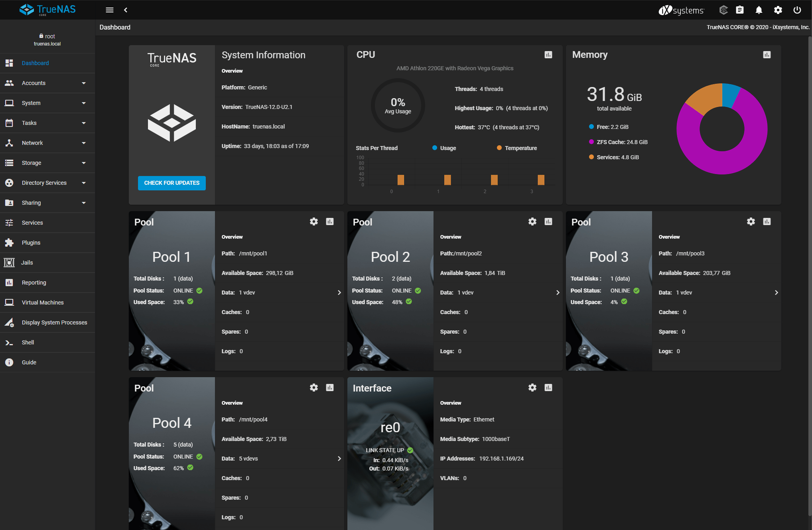Open the Shell menu item
The width and height of the screenshot is (812, 530).
click(x=28, y=342)
